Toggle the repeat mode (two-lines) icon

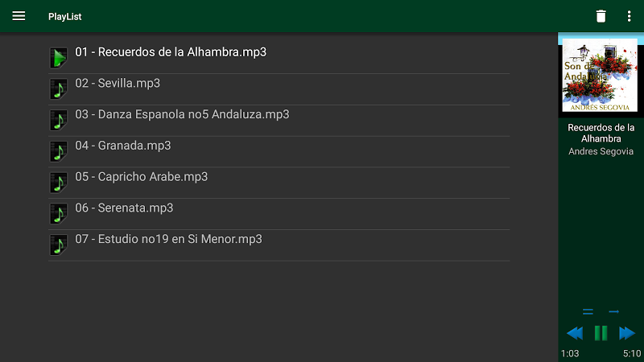click(588, 311)
